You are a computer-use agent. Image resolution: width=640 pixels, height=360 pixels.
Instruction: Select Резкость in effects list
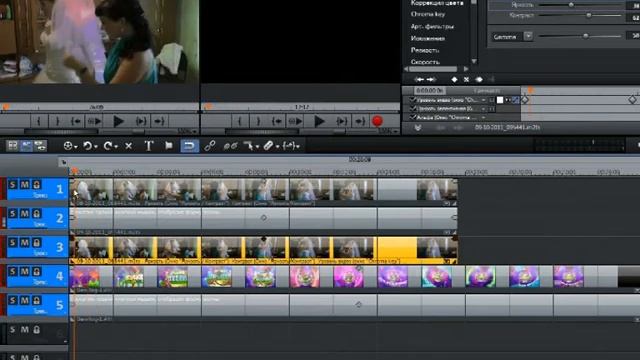(x=425, y=50)
